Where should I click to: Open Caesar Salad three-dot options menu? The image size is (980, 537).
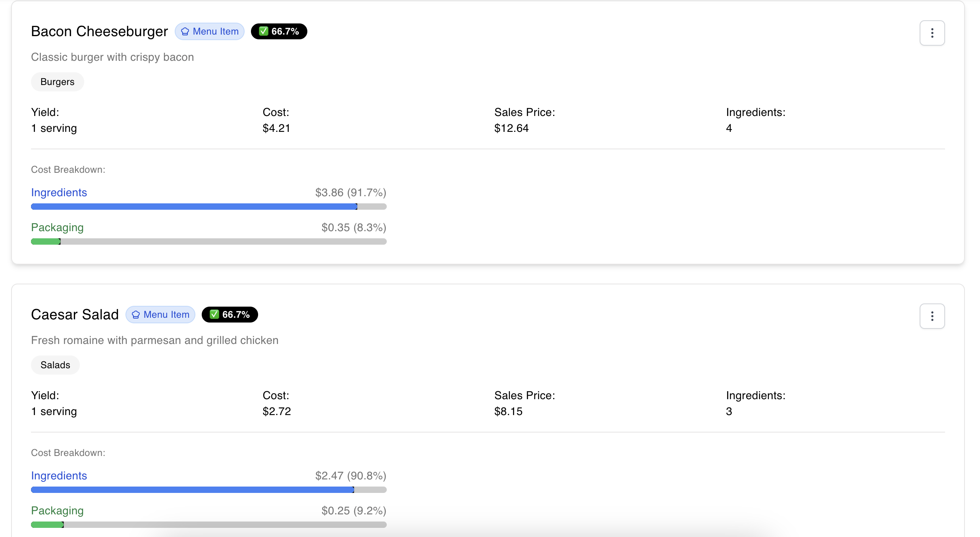coord(932,316)
